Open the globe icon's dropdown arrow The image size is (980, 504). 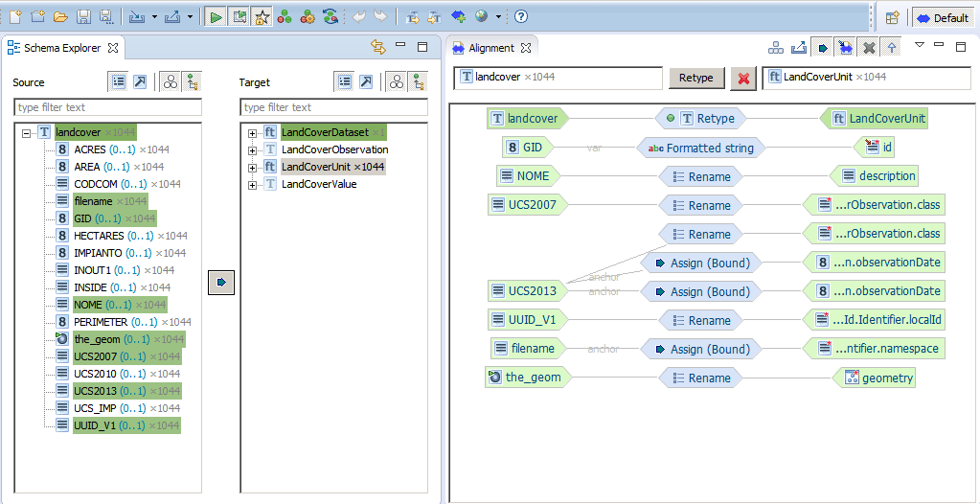[498, 17]
